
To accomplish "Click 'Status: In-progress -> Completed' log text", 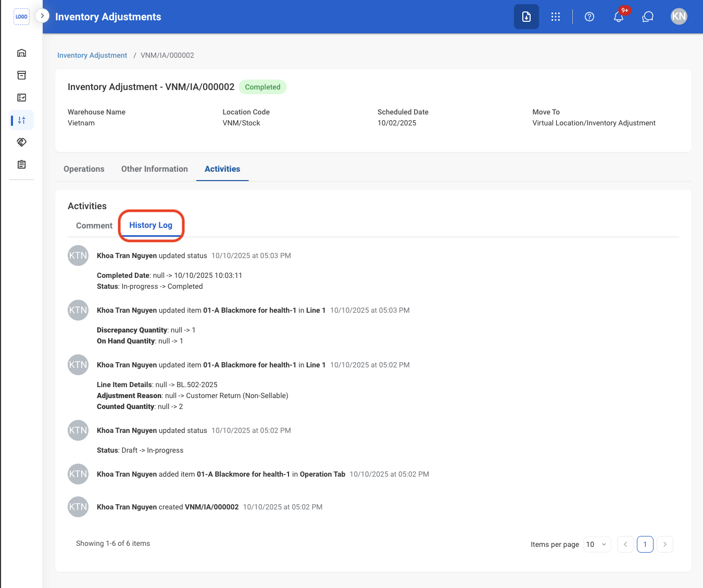I will pos(150,287).
